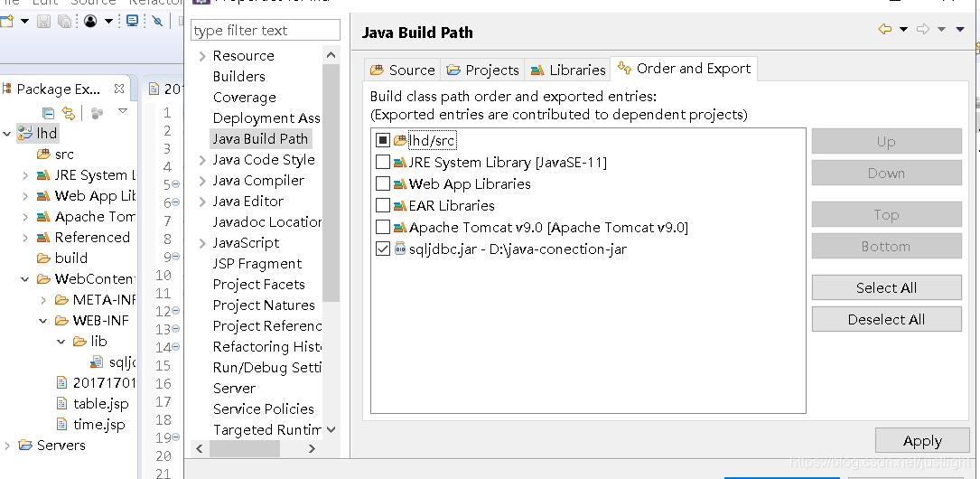980x479 pixels.
Task: Switch to the Projects tab
Action: [x=482, y=70]
